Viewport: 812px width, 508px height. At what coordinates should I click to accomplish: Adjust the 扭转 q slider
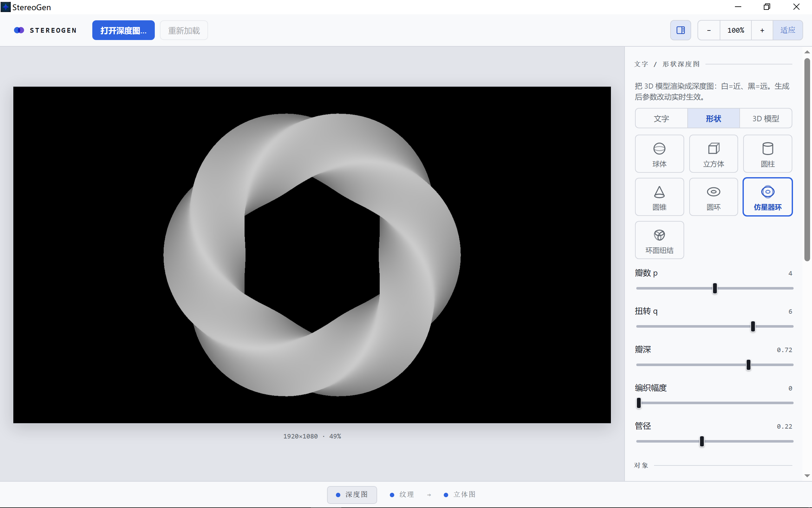[x=715, y=326]
